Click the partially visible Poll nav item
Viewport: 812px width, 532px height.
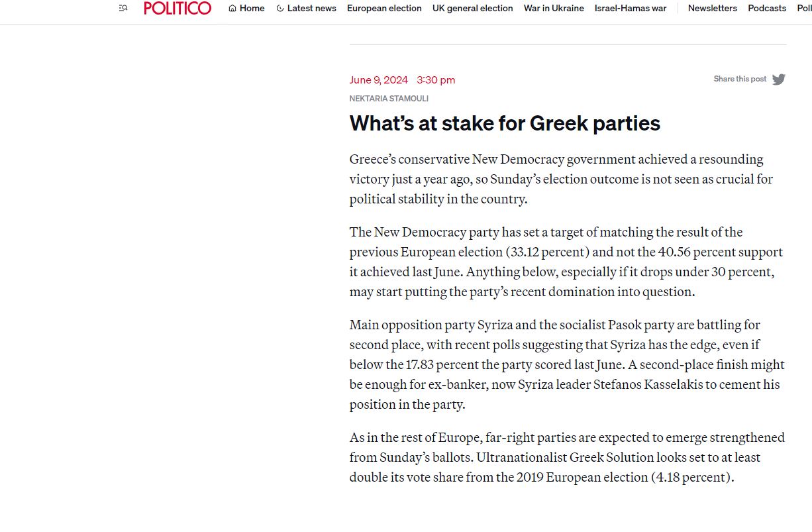(804, 9)
